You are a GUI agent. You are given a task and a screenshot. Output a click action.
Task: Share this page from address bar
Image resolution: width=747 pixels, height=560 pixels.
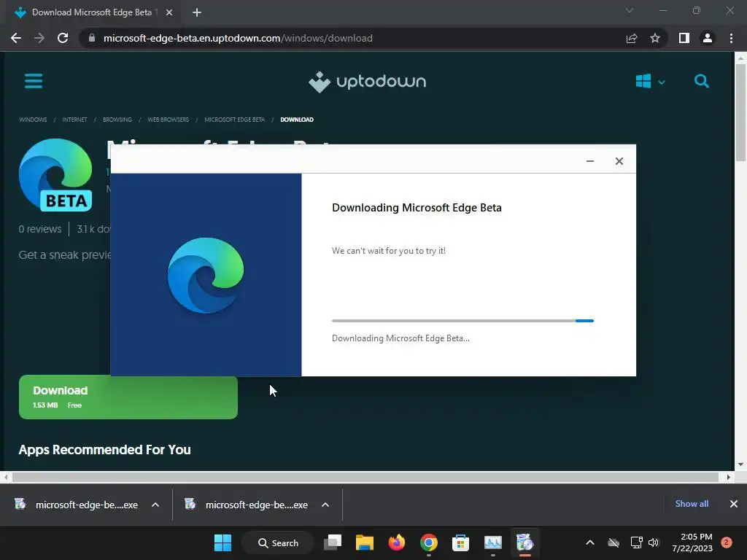[632, 38]
